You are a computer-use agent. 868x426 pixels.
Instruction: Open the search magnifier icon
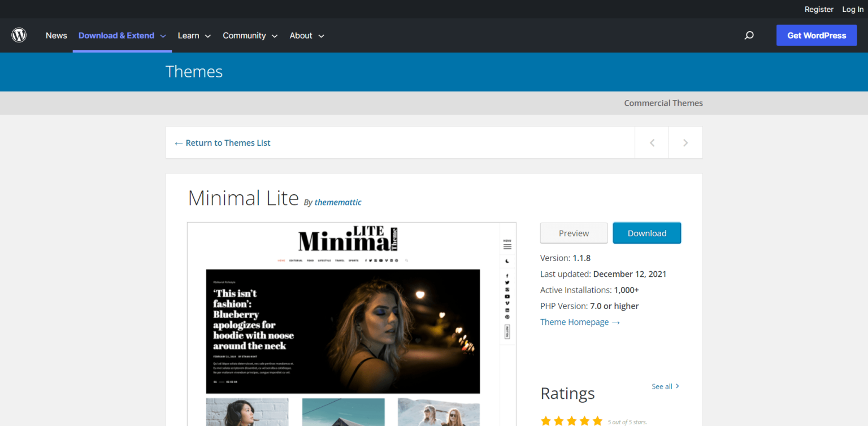(x=749, y=35)
